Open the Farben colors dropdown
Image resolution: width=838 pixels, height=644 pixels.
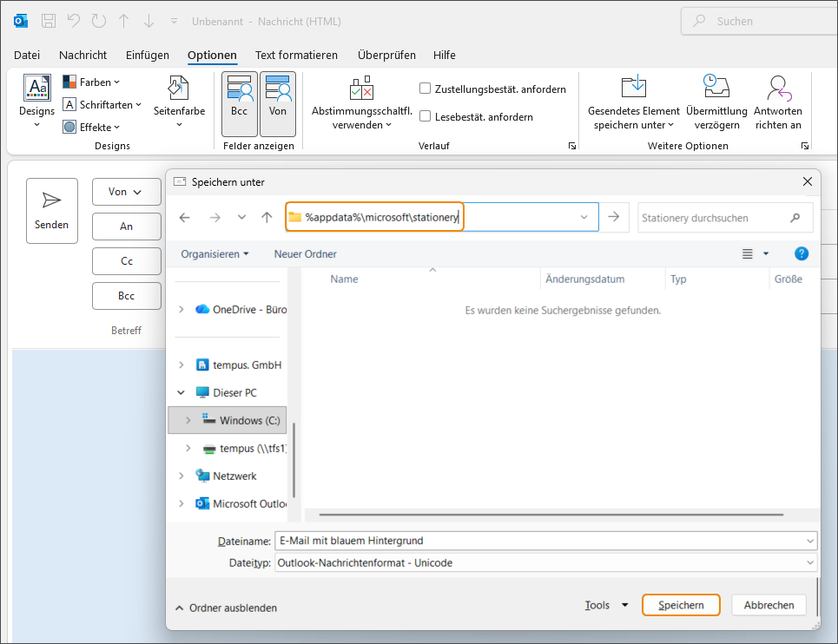point(91,82)
